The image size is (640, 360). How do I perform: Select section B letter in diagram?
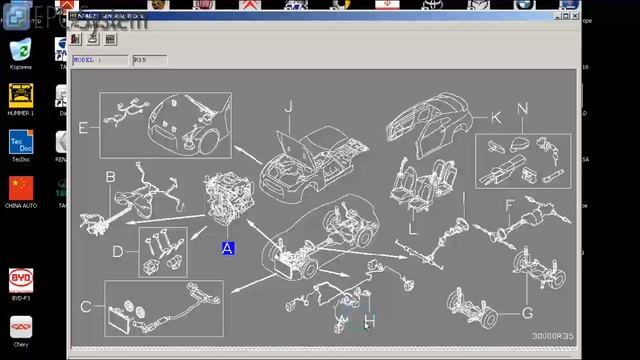point(110,177)
